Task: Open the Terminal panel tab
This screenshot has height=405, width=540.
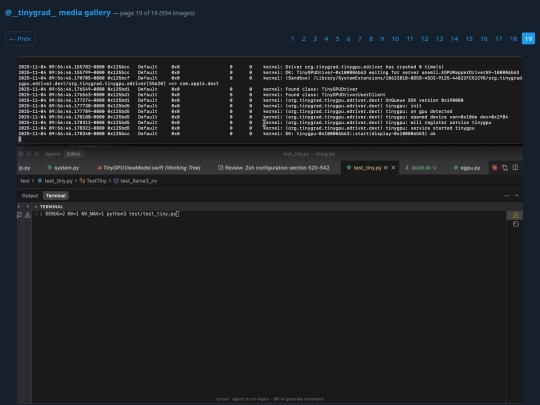Action: (x=56, y=196)
